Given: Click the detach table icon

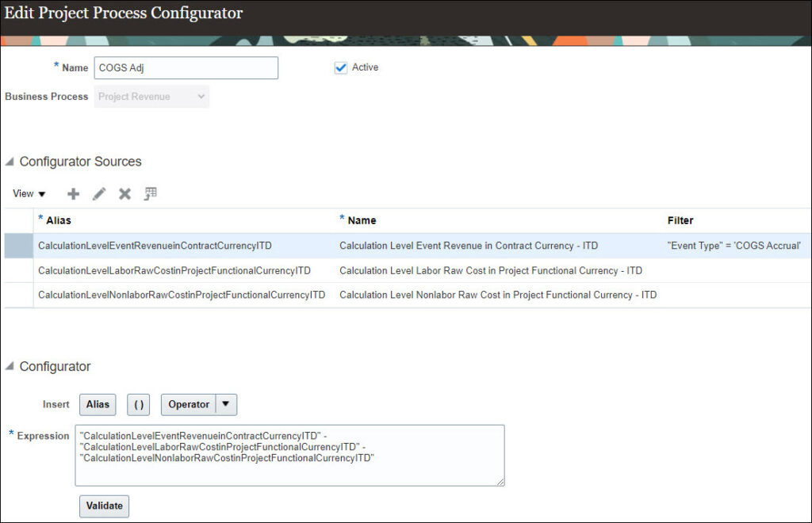Looking at the screenshot, I should [x=151, y=194].
